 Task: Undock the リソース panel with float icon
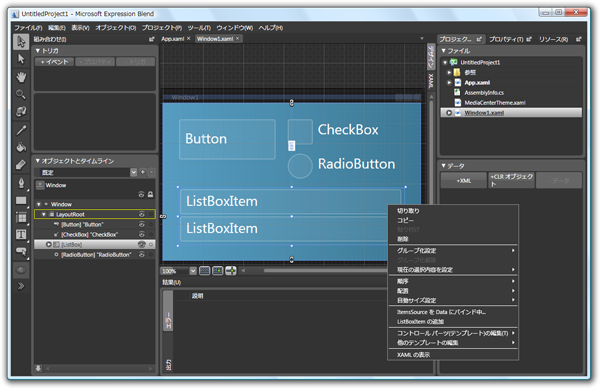click(579, 39)
